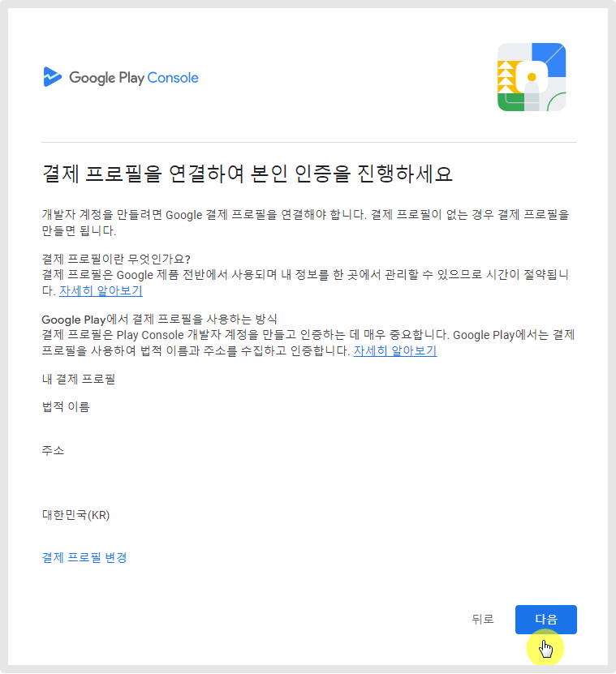Open 자세히 알아보기 link after 인증합니다
616x674 pixels.
point(395,350)
